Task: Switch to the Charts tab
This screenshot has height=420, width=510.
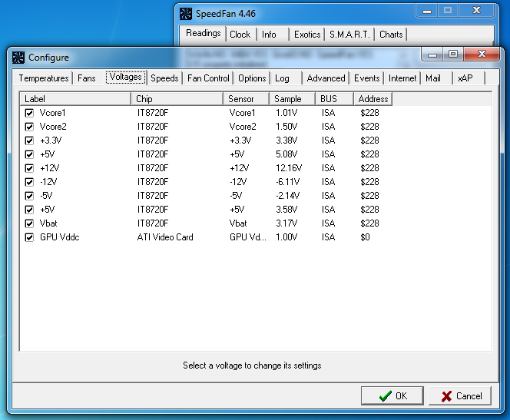Action: pyautogui.click(x=391, y=35)
